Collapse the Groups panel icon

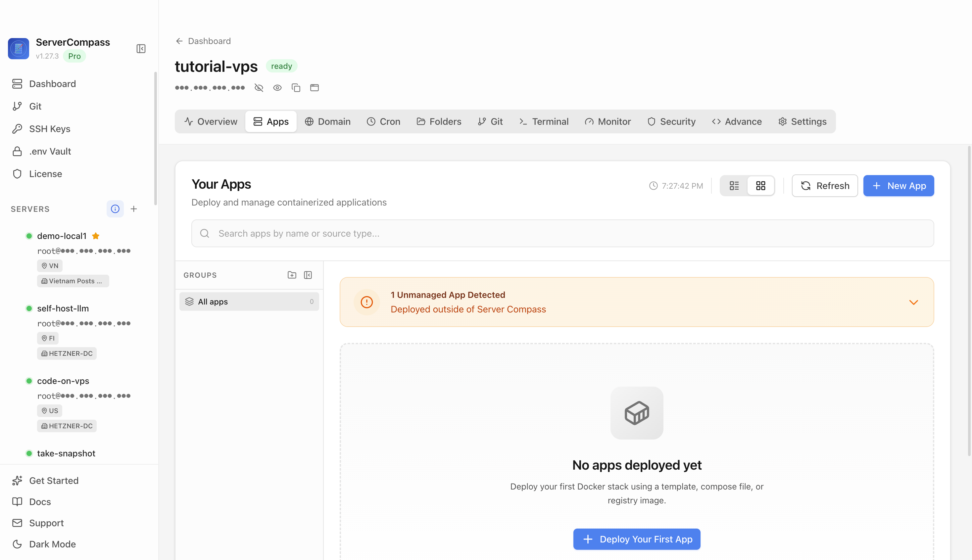pyautogui.click(x=308, y=275)
